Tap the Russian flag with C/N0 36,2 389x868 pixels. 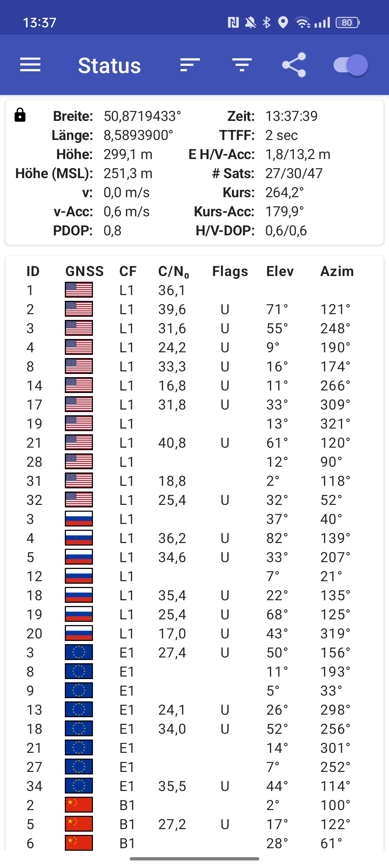coord(79,538)
